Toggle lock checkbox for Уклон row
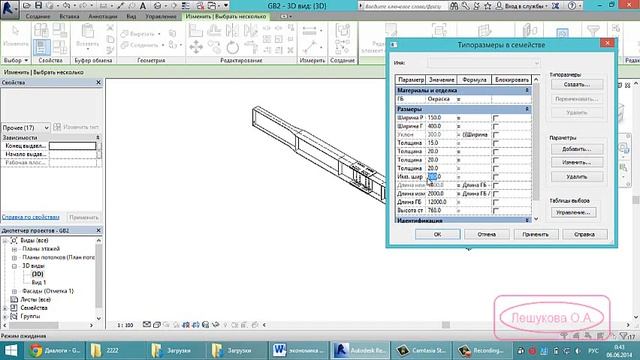The image size is (640, 360). [496, 135]
